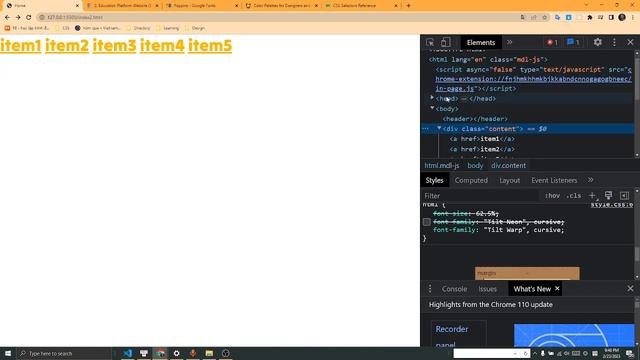The image size is (640, 360).
Task: Open a new browser tab with plus
Action: [x=409, y=6]
